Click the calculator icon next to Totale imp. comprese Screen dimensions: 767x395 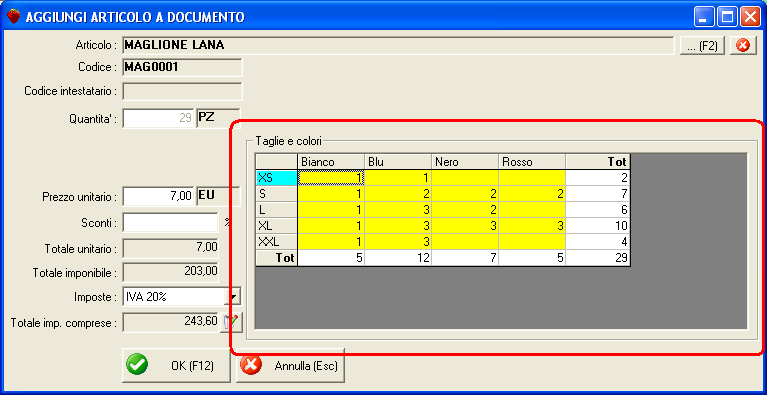pos(231,322)
